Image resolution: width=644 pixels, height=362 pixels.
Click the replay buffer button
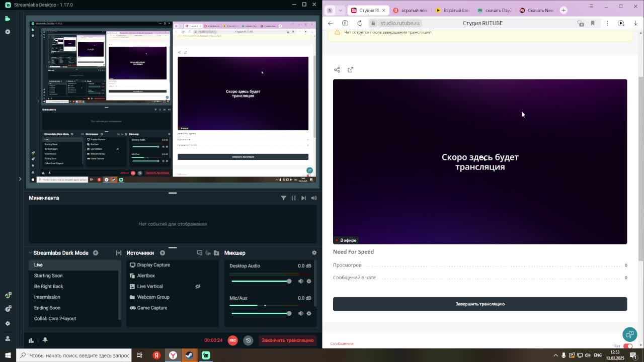click(248, 340)
